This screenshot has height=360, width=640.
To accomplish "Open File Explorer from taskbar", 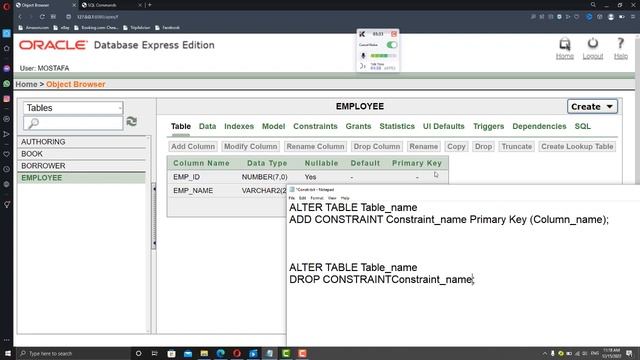I will 204,353.
